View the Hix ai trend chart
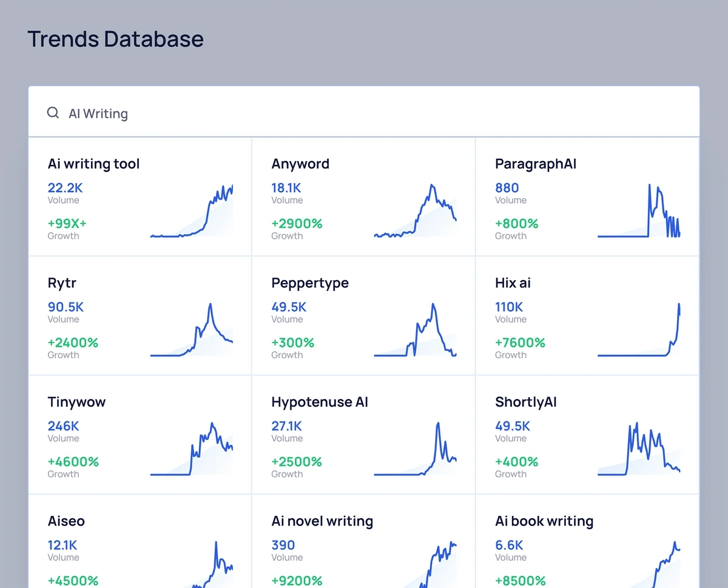Viewport: 728px width, 588px height. (x=639, y=329)
